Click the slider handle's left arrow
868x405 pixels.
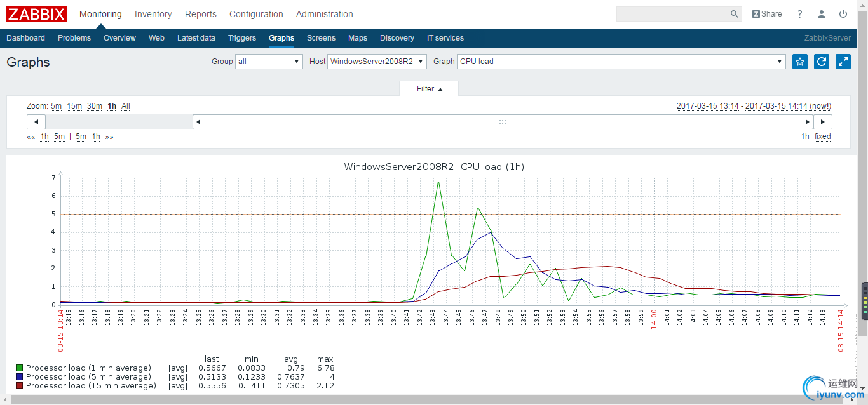[198, 122]
